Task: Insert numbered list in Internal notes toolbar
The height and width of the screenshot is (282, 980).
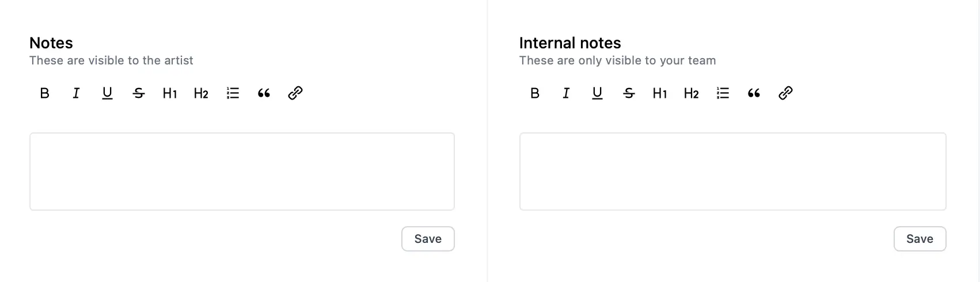Action: [723, 93]
